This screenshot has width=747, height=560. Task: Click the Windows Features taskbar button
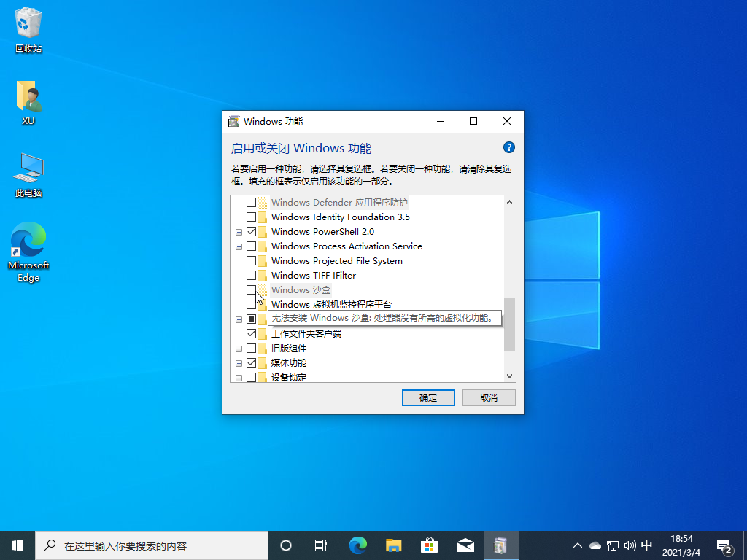[x=500, y=545]
